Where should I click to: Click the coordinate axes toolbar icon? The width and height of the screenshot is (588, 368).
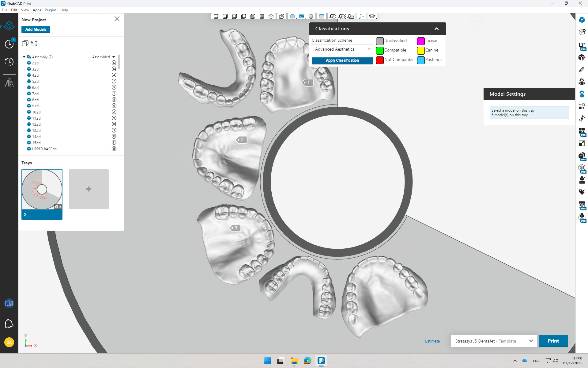pyautogui.click(x=361, y=17)
